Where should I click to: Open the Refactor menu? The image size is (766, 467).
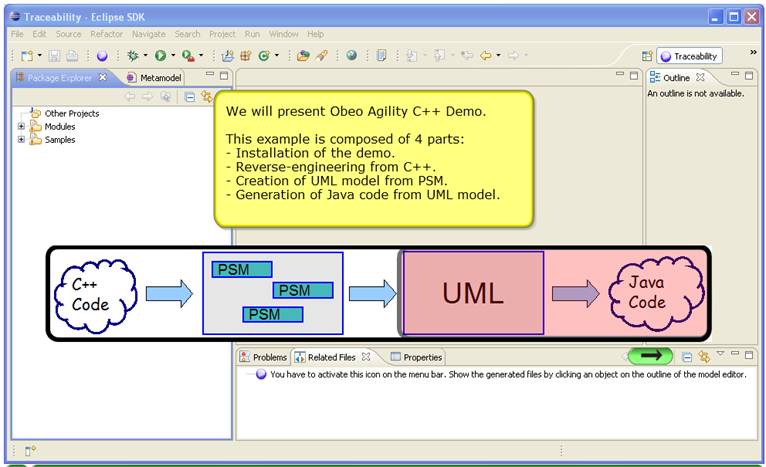click(x=106, y=34)
